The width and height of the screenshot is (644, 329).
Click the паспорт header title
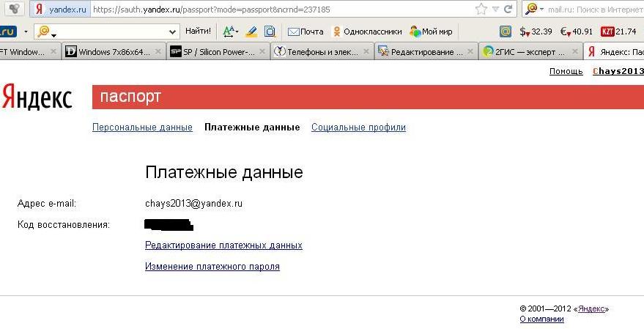click(x=130, y=97)
